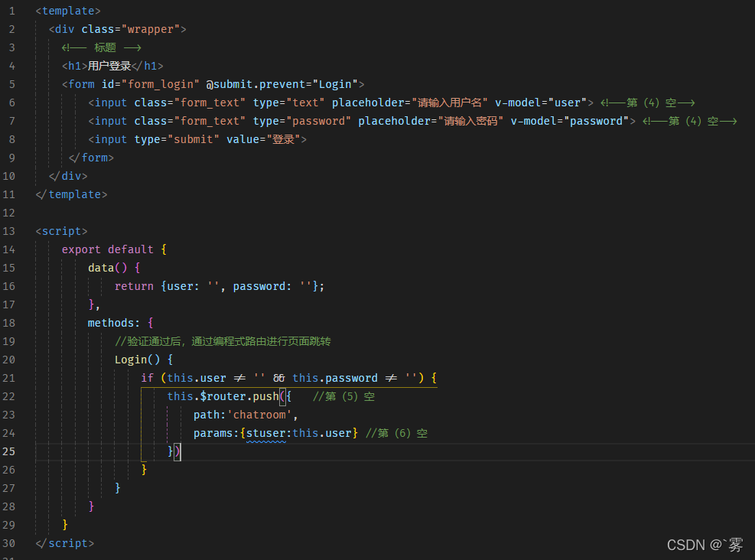The height and width of the screenshot is (560, 755).
Task: Click v-model="user" attribute
Action: tap(541, 103)
